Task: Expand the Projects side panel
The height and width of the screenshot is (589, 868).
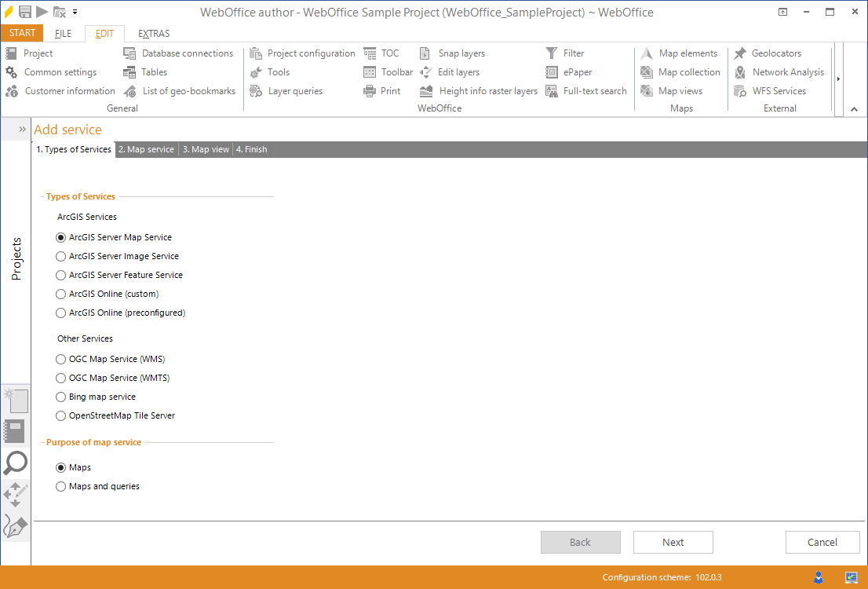Action: tap(22, 129)
